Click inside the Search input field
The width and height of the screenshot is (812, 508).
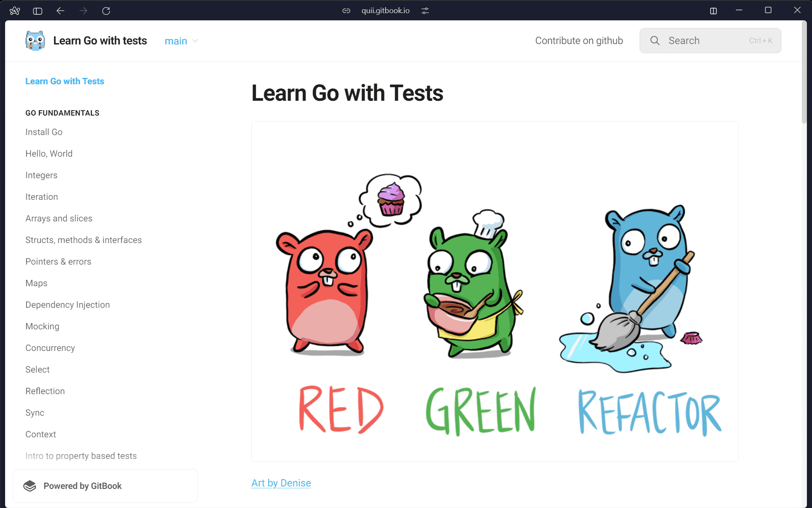click(702, 41)
